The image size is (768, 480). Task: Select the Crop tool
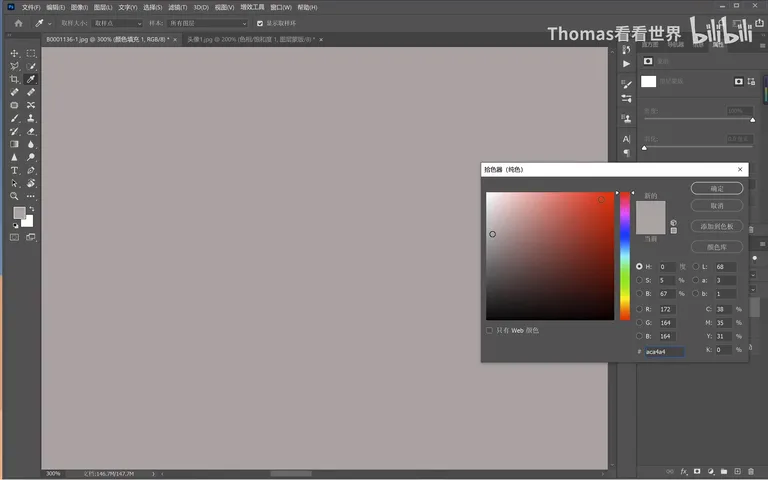(14, 79)
